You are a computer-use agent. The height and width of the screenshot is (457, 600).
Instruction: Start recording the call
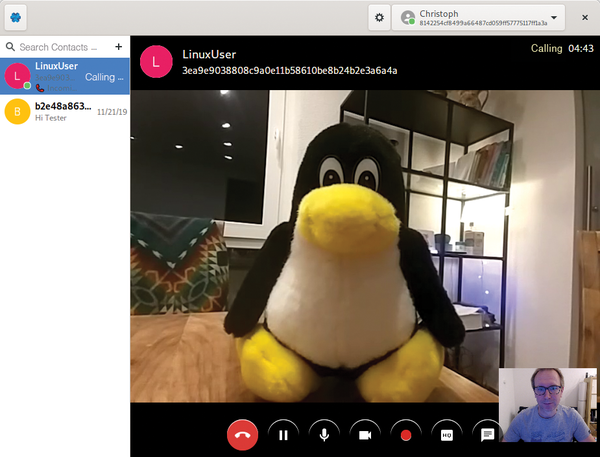pos(406,435)
